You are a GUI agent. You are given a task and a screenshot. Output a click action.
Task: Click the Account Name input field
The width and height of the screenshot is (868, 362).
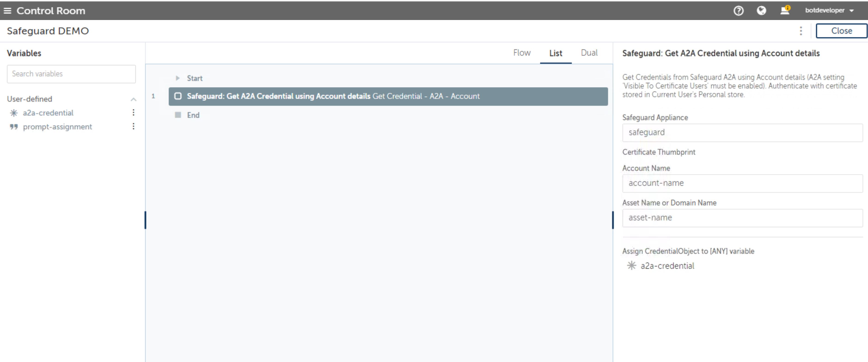pyautogui.click(x=742, y=183)
